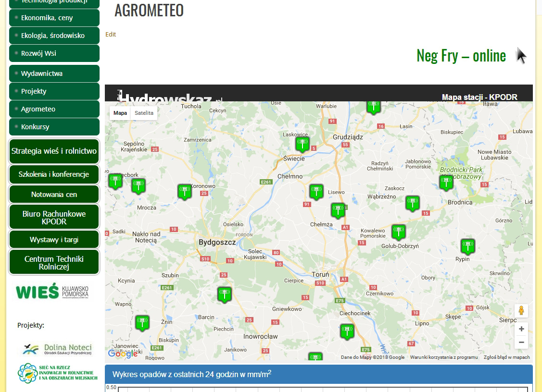Select the station marker south of Bydgoszcz
The image size is (542, 392).
point(224,295)
